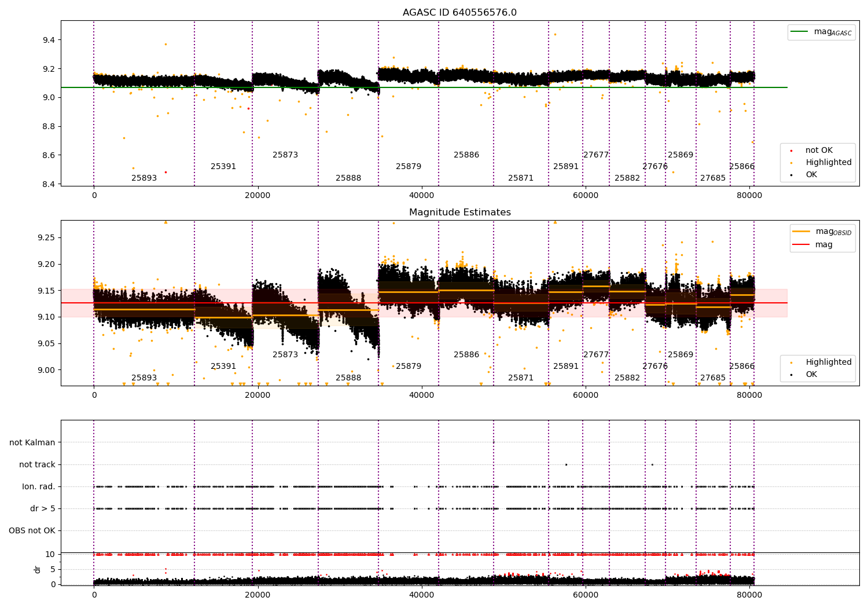
Task: Select the mag OBSID legend entry
Action: pyautogui.click(x=822, y=232)
